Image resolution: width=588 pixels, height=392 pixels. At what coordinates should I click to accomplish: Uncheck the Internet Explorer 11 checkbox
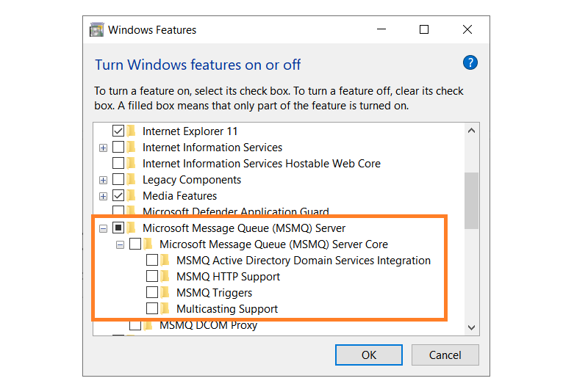[118, 131]
